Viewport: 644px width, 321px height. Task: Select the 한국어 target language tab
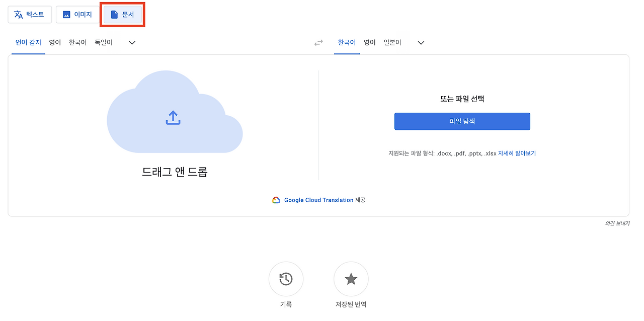(x=347, y=42)
